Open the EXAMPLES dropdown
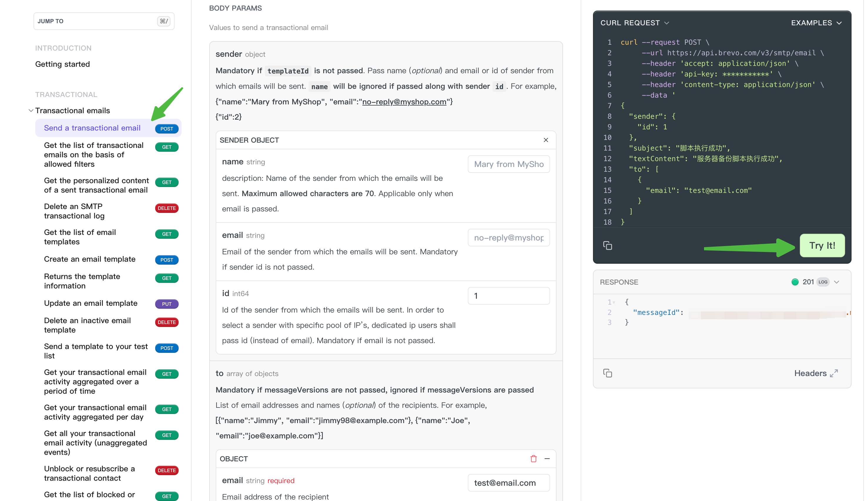Image resolution: width=868 pixels, height=501 pixels. pyautogui.click(x=816, y=23)
